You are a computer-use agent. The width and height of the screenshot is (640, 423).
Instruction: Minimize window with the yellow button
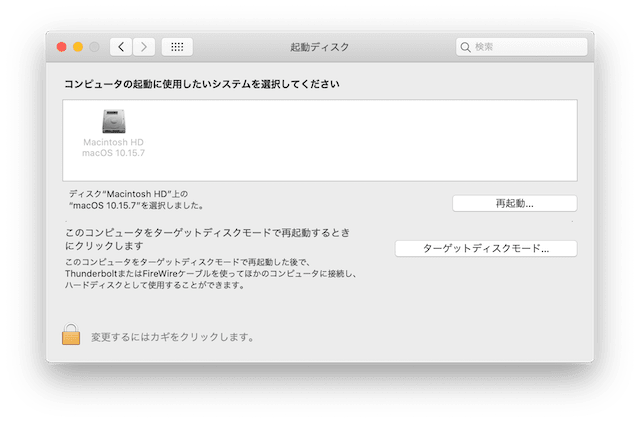(78, 47)
